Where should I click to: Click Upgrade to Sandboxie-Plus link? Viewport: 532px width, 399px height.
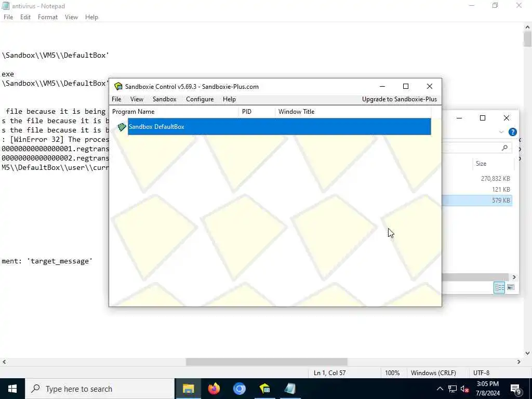[x=400, y=99]
